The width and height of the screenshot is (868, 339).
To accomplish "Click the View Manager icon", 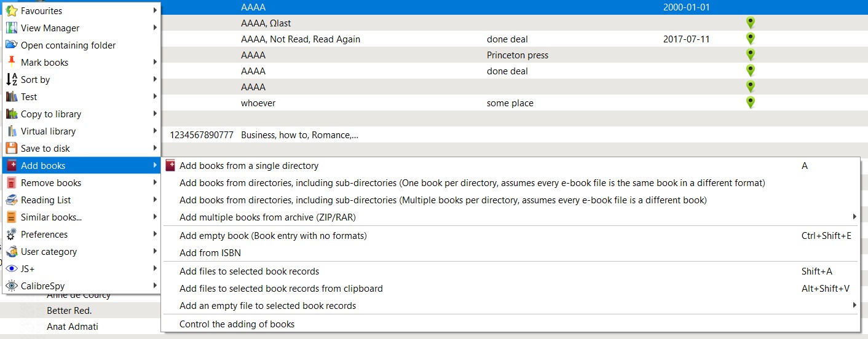I will [x=11, y=28].
